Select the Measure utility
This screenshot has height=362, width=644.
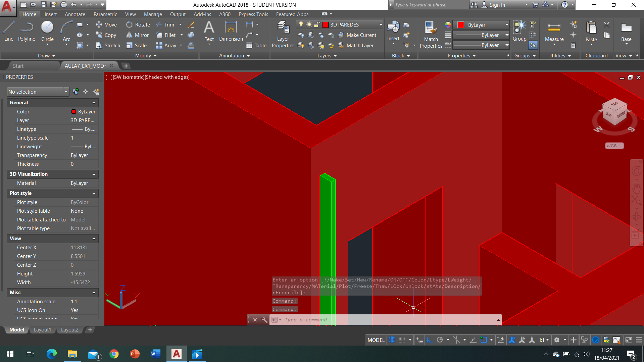coord(554,32)
